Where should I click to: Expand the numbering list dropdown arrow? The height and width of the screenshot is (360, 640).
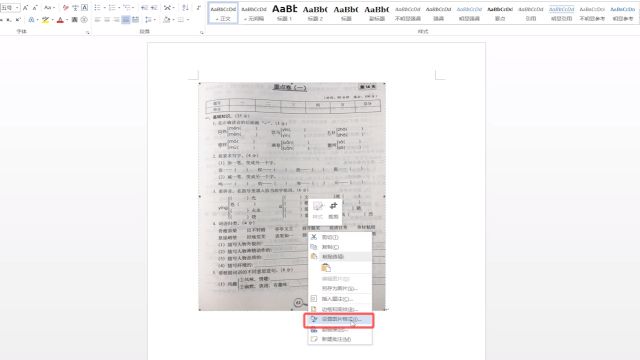118,8
